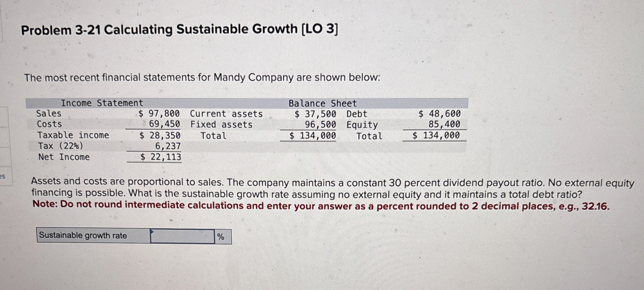
Task: Click the Sustainable growth rate label cell
Action: 83,235
